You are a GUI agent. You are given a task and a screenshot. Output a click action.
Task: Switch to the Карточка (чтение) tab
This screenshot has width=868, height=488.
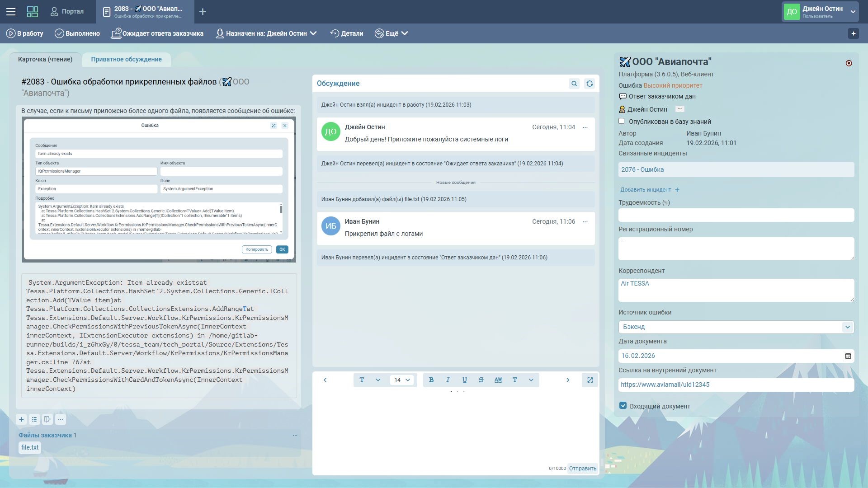tap(45, 59)
